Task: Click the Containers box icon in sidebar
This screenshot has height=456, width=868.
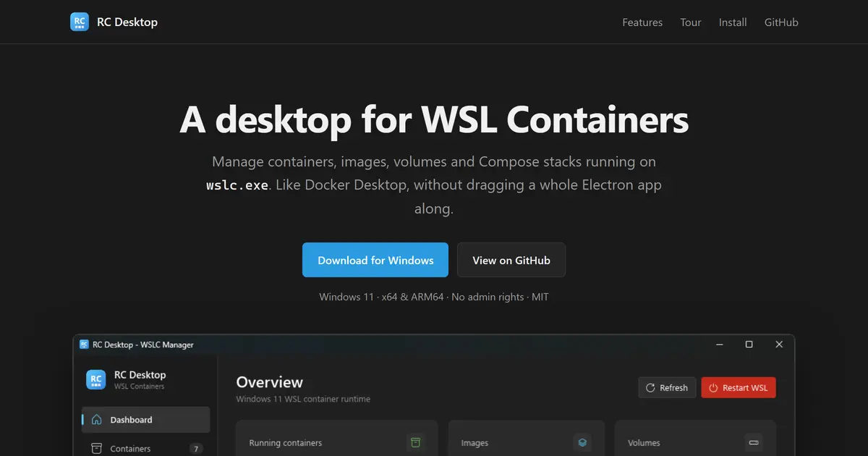Action: pyautogui.click(x=97, y=449)
